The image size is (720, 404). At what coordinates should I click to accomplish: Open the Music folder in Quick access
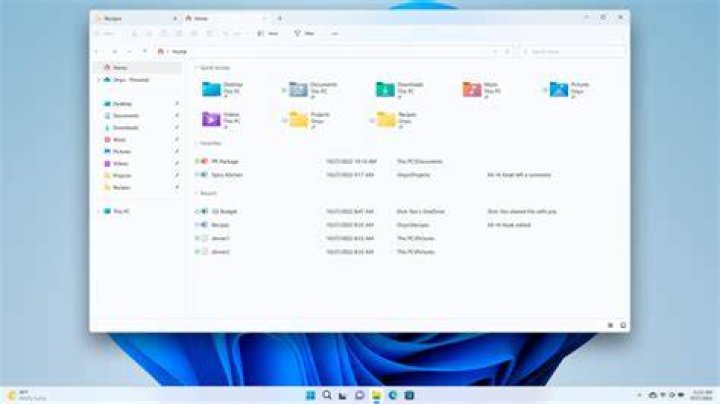(x=481, y=90)
